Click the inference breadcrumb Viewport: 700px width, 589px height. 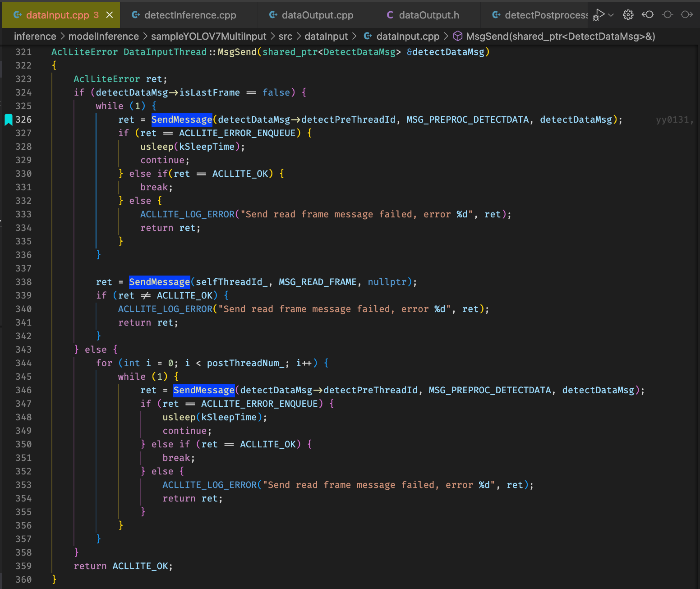[x=35, y=37]
